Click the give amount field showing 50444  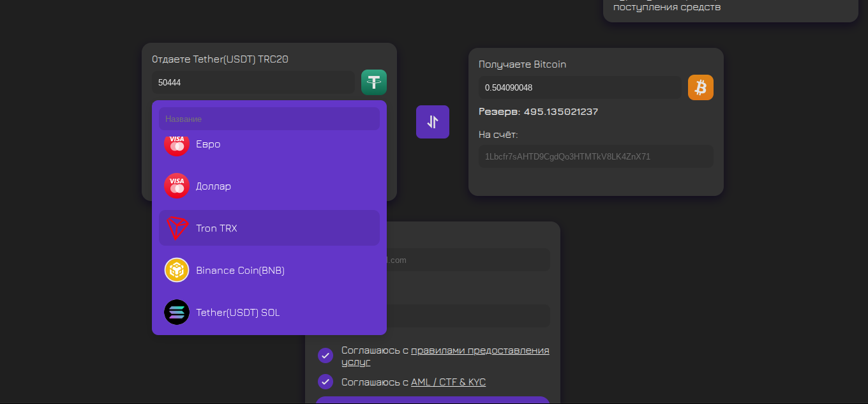click(253, 82)
